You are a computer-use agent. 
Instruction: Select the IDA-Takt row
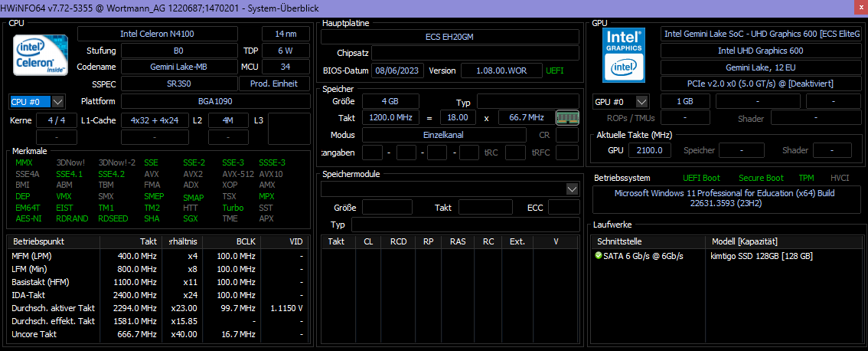coord(157,295)
